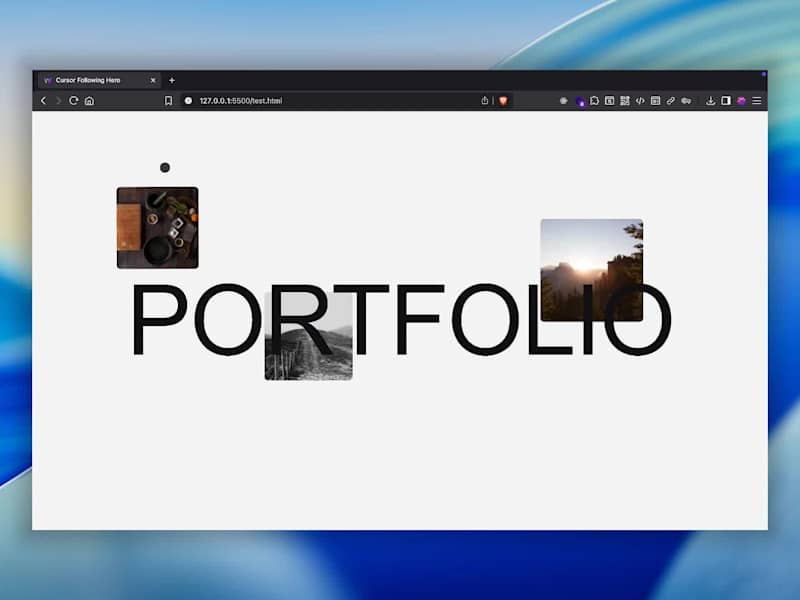Click the extension icon right of the chain link
This screenshot has width=800, height=600.
point(686,101)
